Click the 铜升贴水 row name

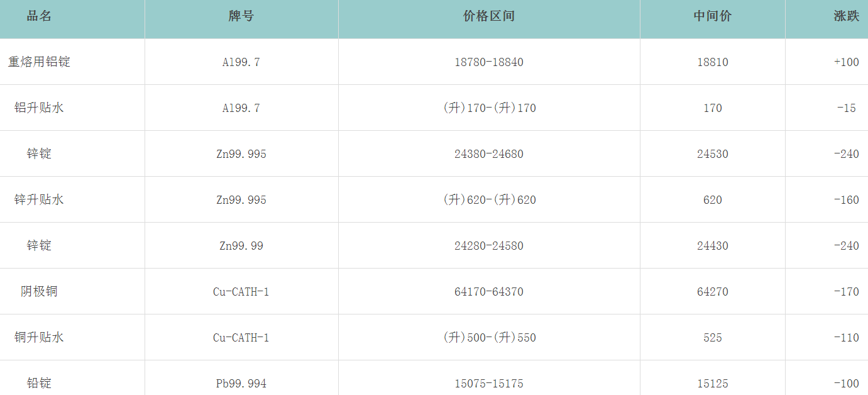pos(39,337)
